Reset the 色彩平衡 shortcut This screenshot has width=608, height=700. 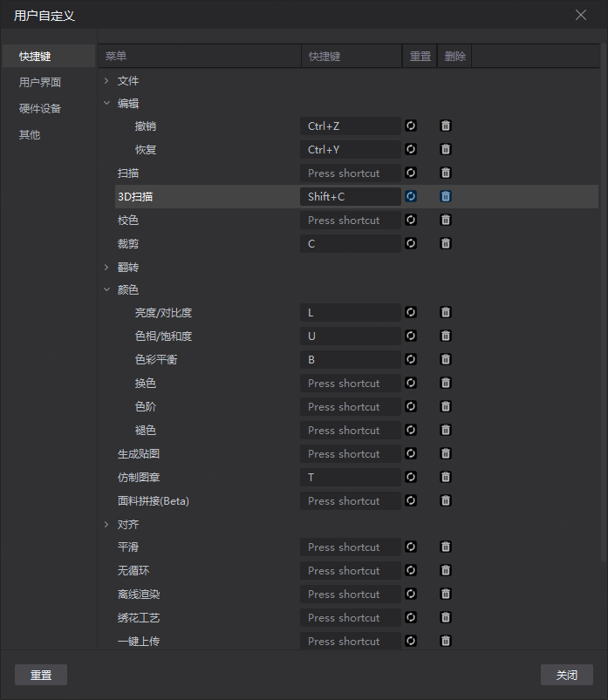click(411, 360)
